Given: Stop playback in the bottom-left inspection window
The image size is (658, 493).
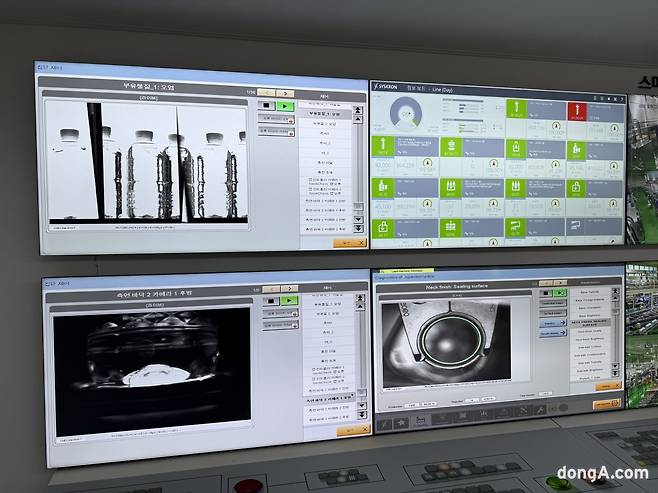Looking at the screenshot, I should click(x=271, y=301).
